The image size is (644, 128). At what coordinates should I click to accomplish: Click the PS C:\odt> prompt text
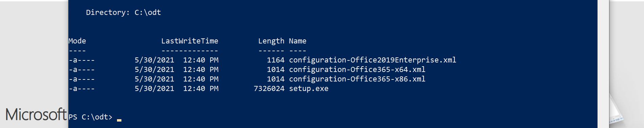click(x=90, y=117)
